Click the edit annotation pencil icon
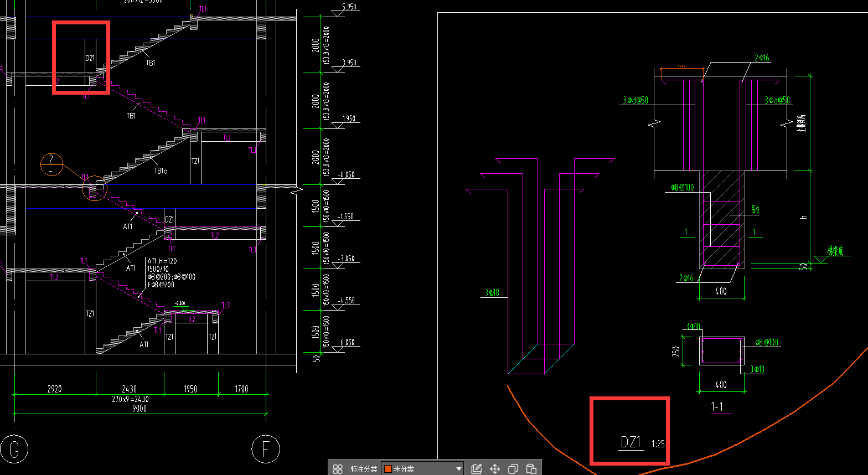This screenshot has width=868, height=475. [476, 469]
